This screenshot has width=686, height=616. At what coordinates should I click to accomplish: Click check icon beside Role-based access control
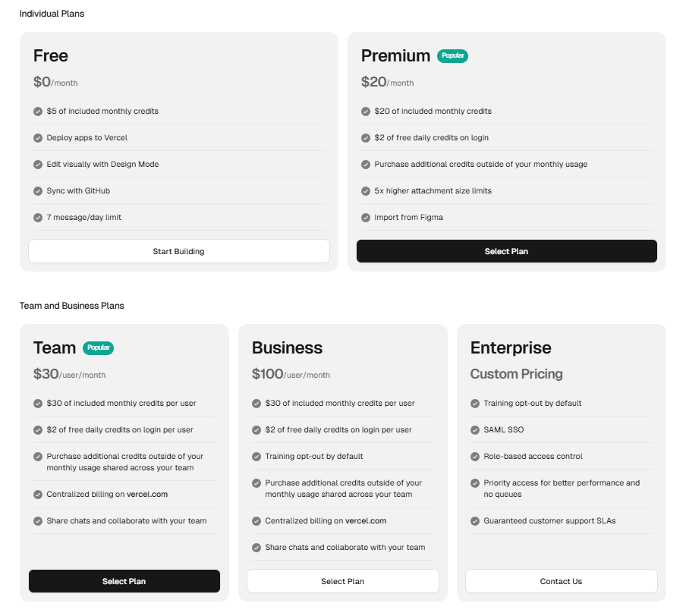475,456
